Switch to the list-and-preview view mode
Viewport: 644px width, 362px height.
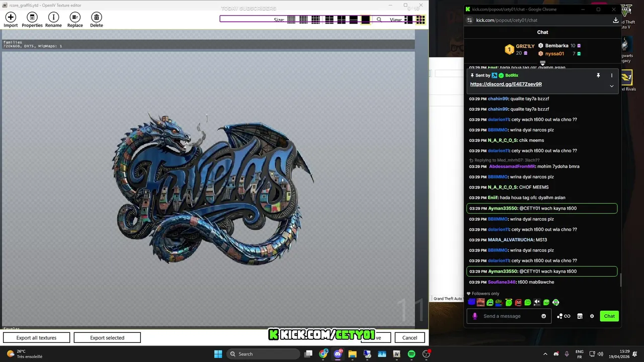409,20
